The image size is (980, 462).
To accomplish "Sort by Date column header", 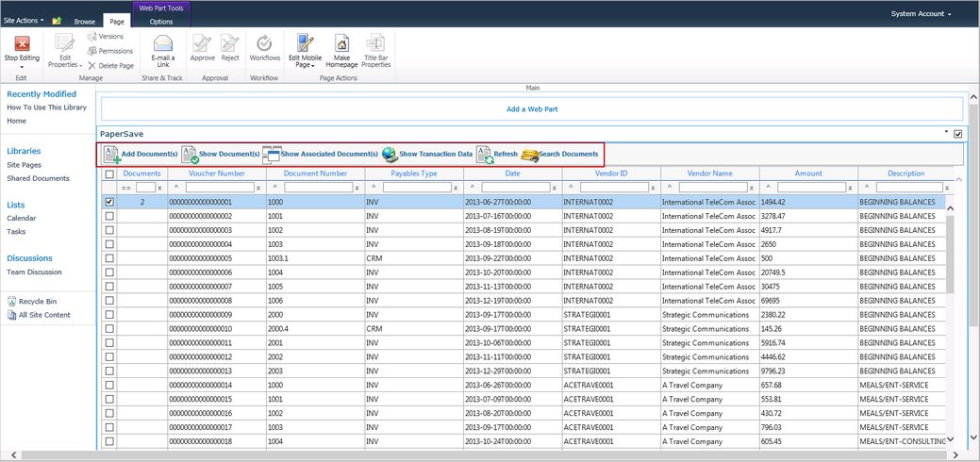I will point(512,173).
